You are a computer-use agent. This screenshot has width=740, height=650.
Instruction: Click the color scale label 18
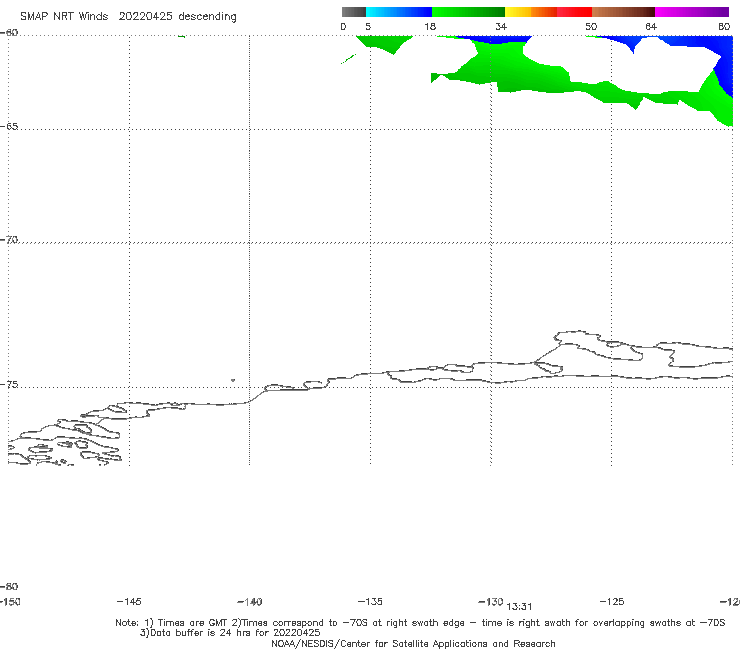tap(430, 26)
